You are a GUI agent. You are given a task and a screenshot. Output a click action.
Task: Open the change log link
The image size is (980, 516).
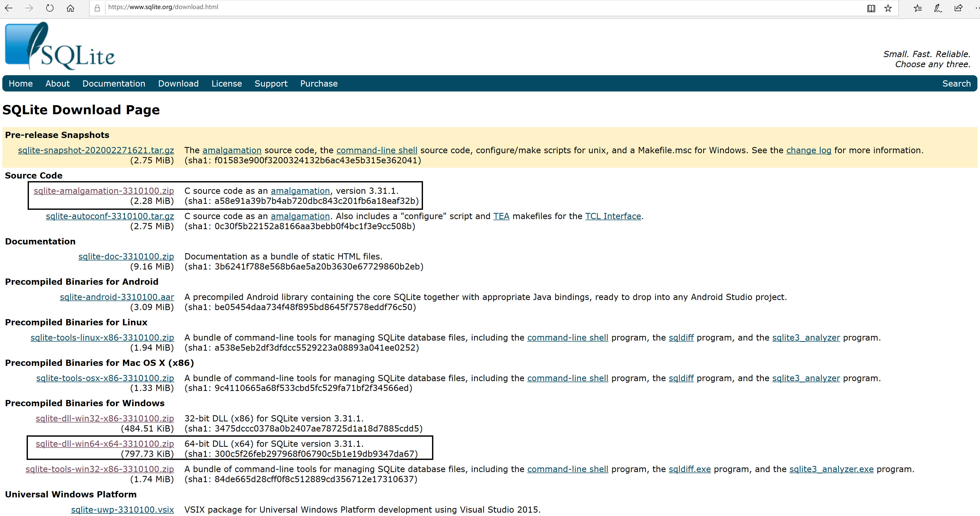809,150
